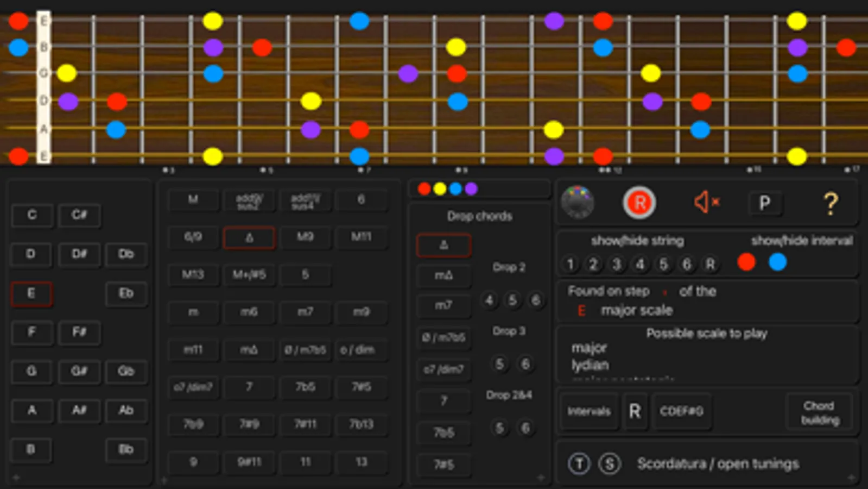Open the Chord building panel
Viewport: 868px width, 489px height.
point(820,413)
